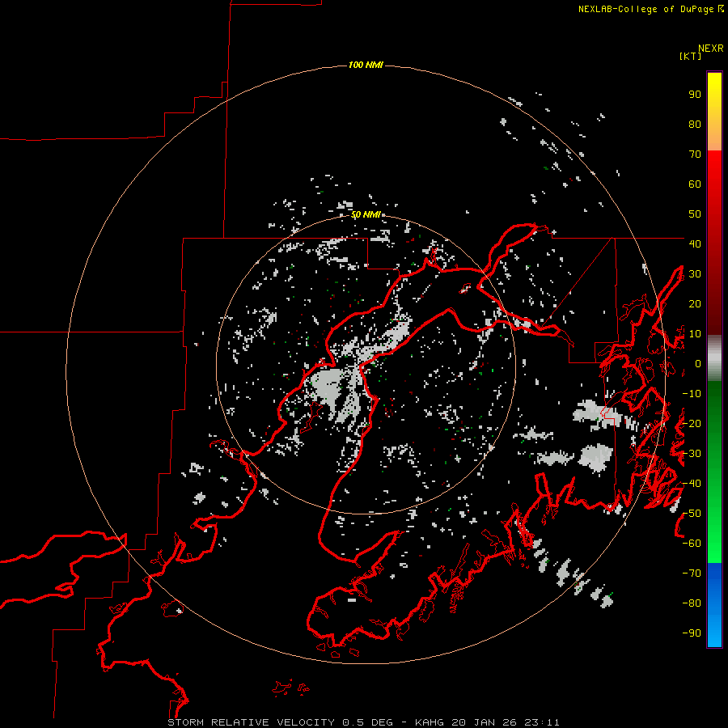
Task: Click the 100 NMI range ring label
Action: tap(366, 65)
